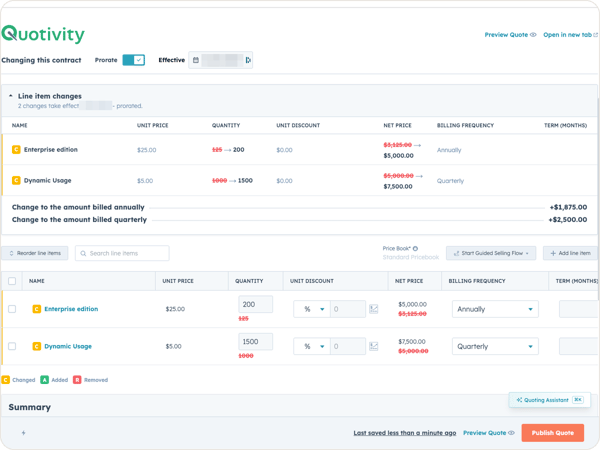Check the Enterprise edition row checkbox
Viewport: 600px width, 450px height.
point(12,309)
